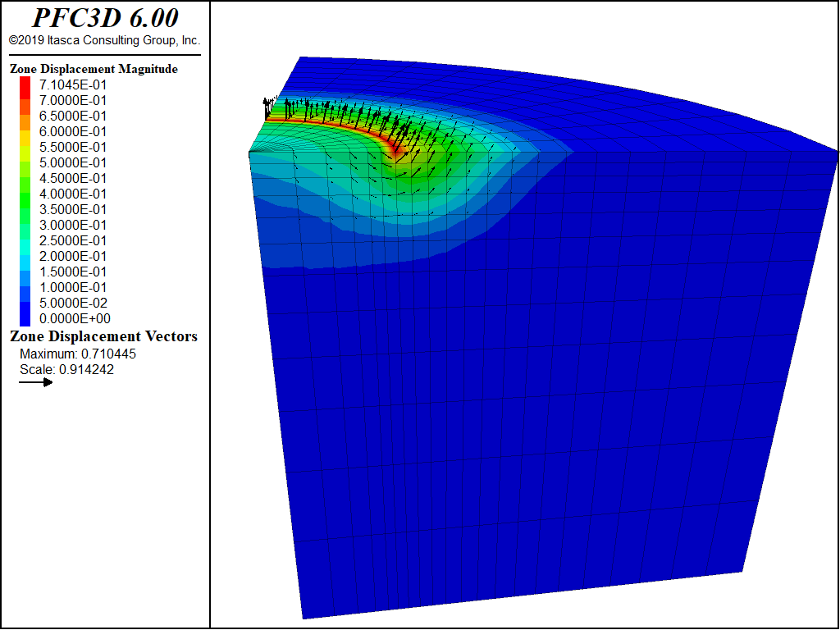Click legend value 6.0000E-01
Viewport: 840px width, 630px height.
click(x=73, y=131)
